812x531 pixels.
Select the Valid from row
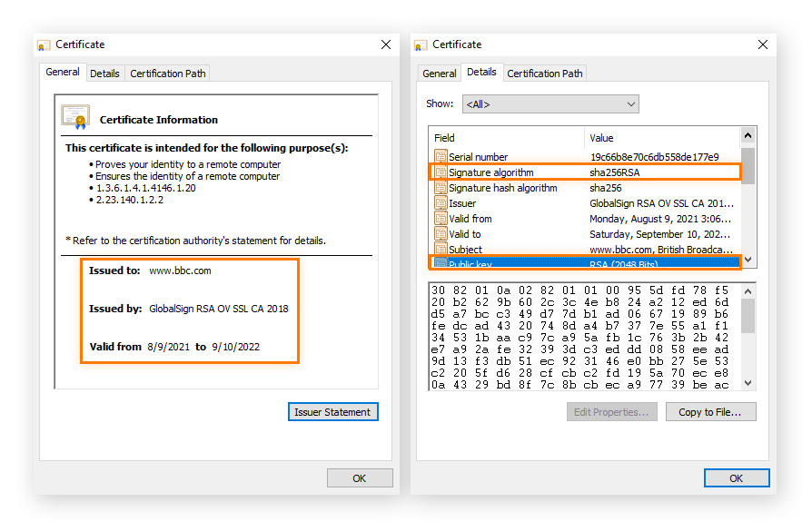tap(585, 219)
